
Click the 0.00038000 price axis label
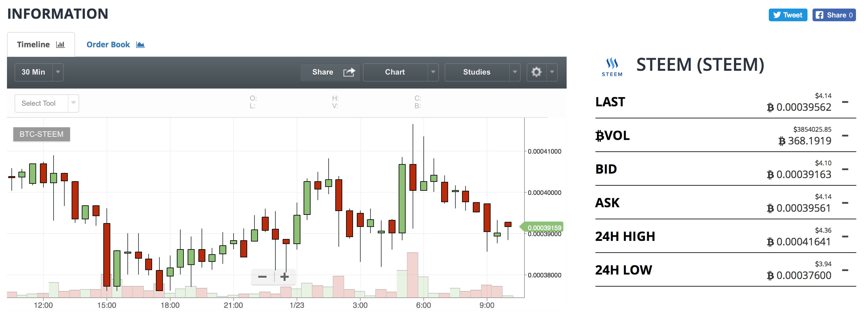pos(544,275)
